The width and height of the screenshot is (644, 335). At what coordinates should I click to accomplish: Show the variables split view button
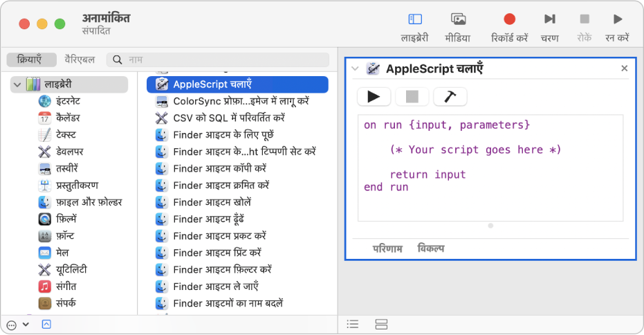pos(381,325)
